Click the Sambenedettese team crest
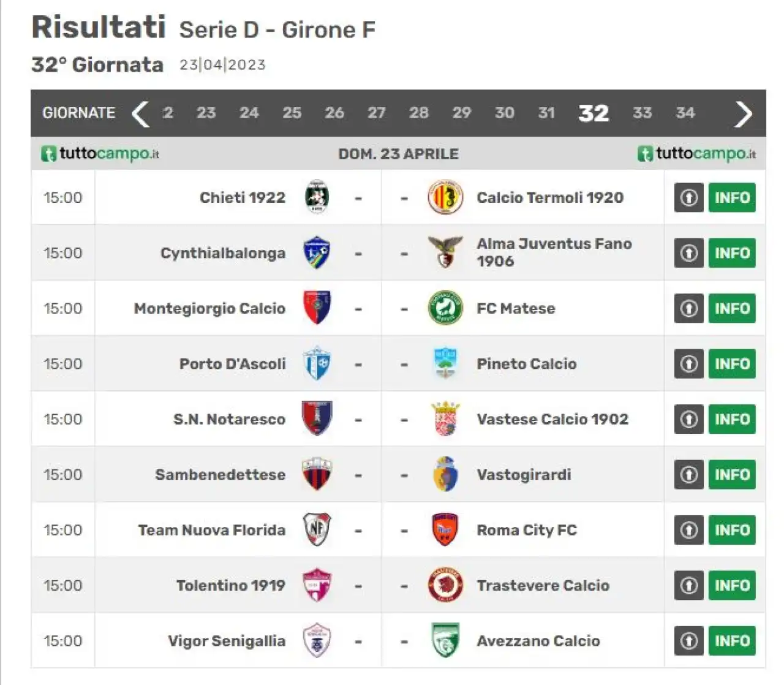 [317, 474]
